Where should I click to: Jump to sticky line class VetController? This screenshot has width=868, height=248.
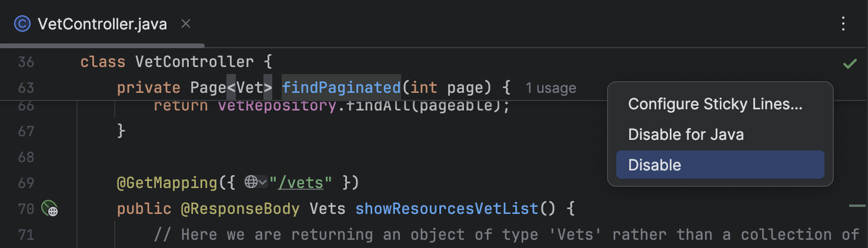click(176, 62)
